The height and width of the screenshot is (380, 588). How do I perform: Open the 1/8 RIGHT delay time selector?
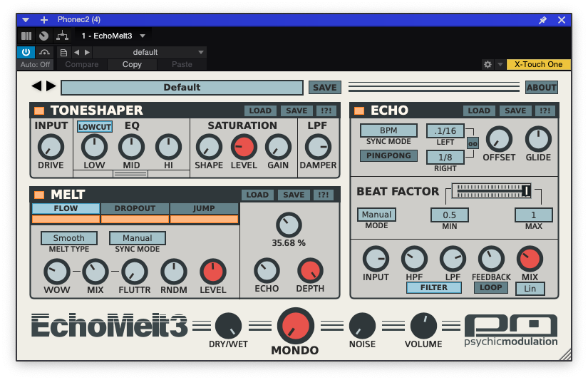445,157
